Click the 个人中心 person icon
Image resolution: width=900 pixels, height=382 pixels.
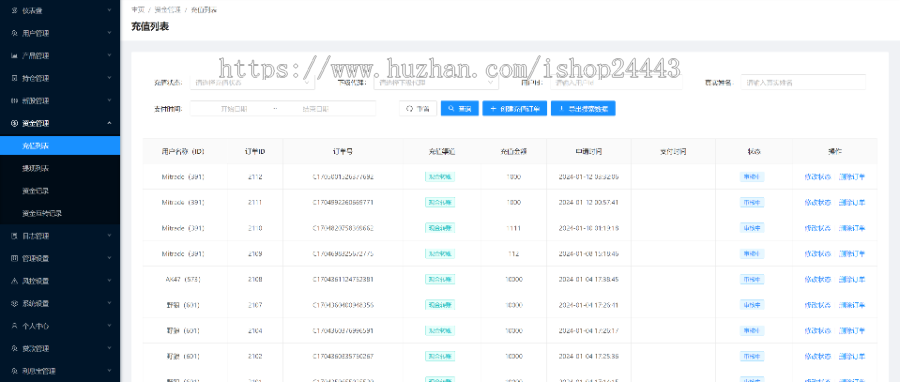point(14,326)
